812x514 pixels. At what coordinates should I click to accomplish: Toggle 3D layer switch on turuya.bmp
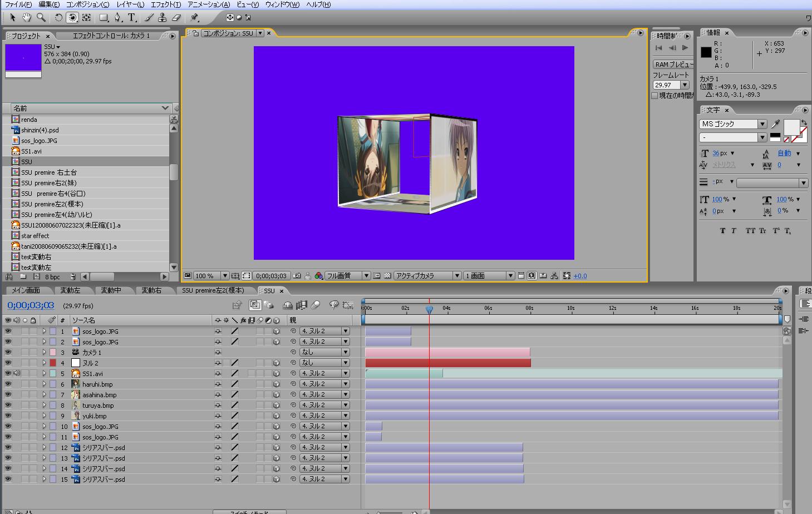click(277, 405)
